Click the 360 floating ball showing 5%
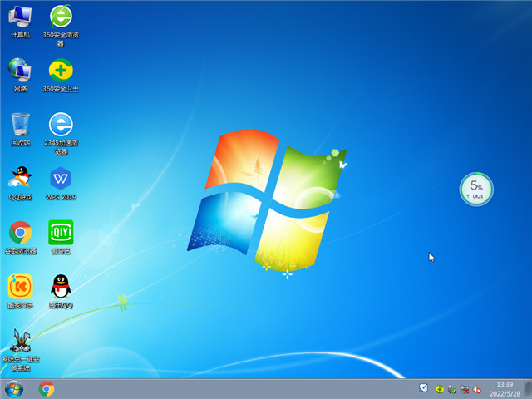 tap(476, 189)
